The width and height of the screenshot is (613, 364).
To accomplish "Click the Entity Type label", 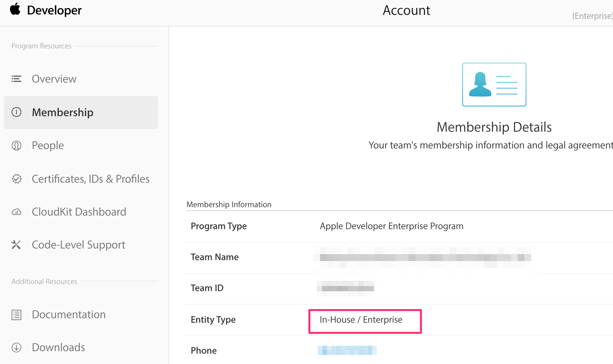I will 213,320.
